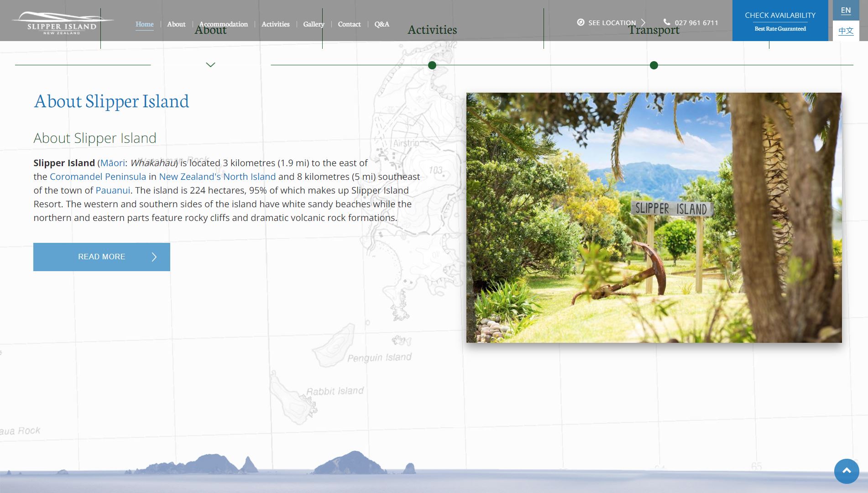The width and height of the screenshot is (868, 493).
Task: Expand the chevron under the About section
Action: 210,65
